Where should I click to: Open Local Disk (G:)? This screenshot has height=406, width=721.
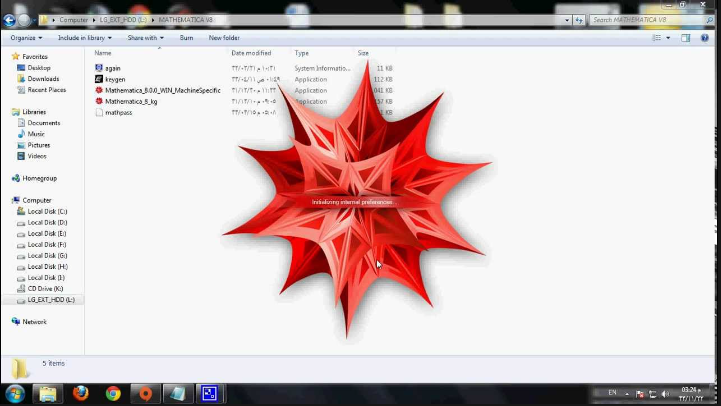coord(47,256)
